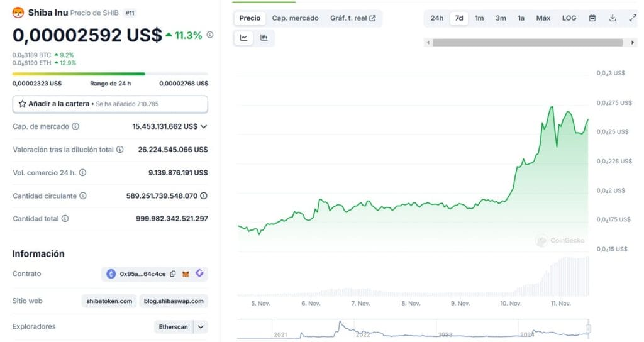Click the 0,00002592 US$ price value
The height and width of the screenshot is (342, 644).
(87, 35)
